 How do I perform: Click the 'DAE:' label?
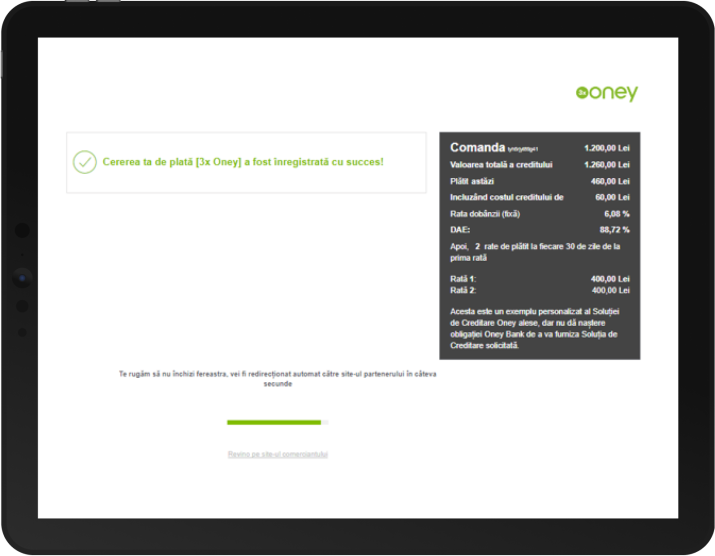pos(460,230)
